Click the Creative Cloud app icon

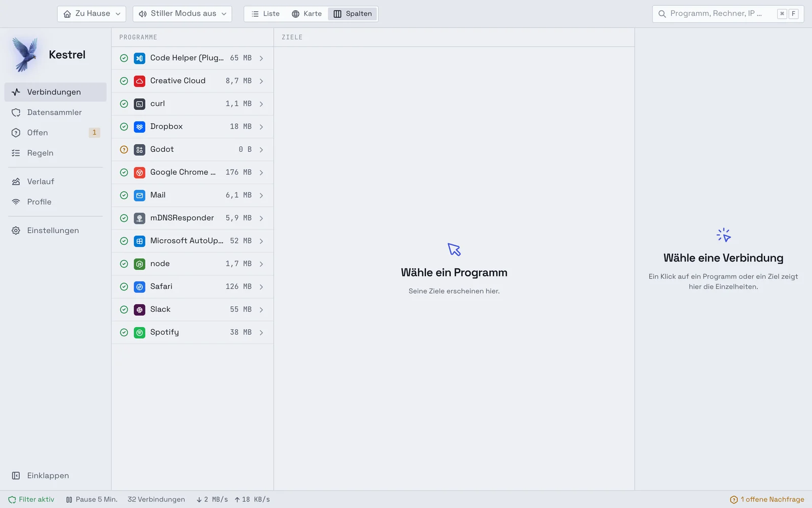pyautogui.click(x=140, y=81)
